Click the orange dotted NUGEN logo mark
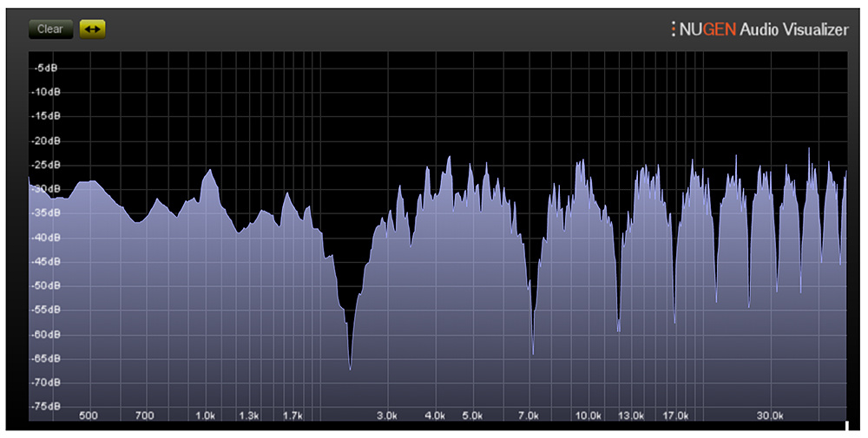868x438 pixels. pos(673,29)
